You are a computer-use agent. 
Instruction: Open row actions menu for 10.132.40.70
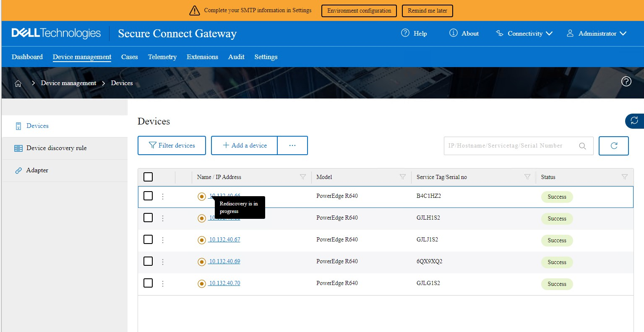point(163,283)
